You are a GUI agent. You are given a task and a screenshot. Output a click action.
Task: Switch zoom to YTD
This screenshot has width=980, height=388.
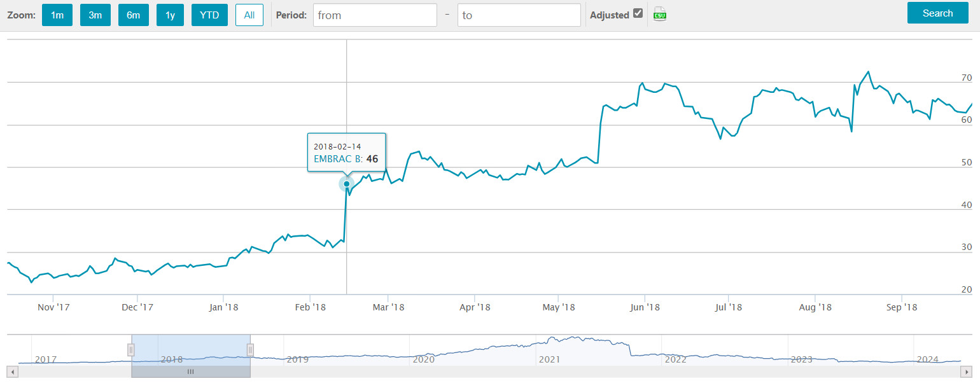(x=209, y=15)
